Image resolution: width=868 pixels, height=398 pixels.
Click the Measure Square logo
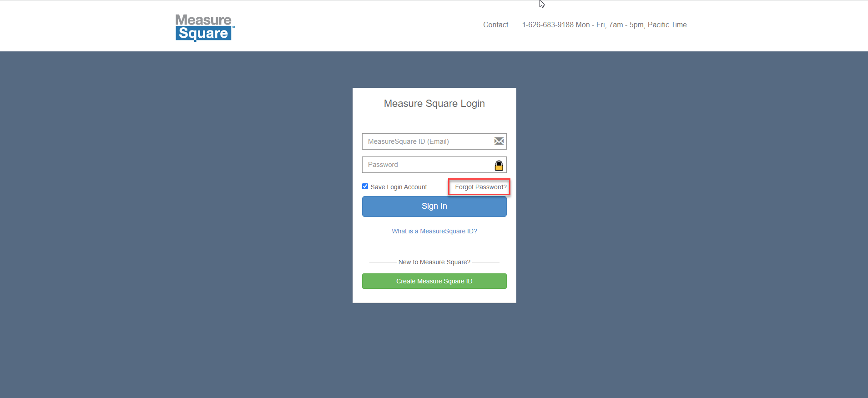coord(205,27)
